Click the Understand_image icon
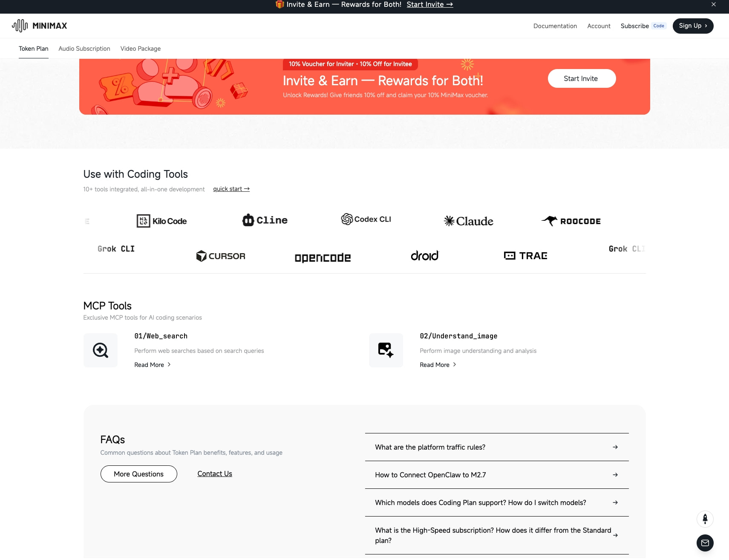This screenshot has width=729, height=560. point(386,350)
